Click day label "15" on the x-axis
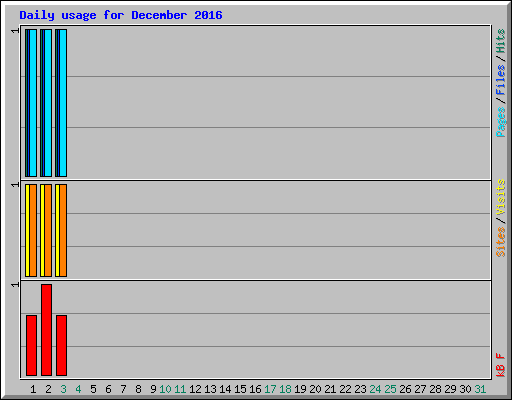 click(240, 389)
